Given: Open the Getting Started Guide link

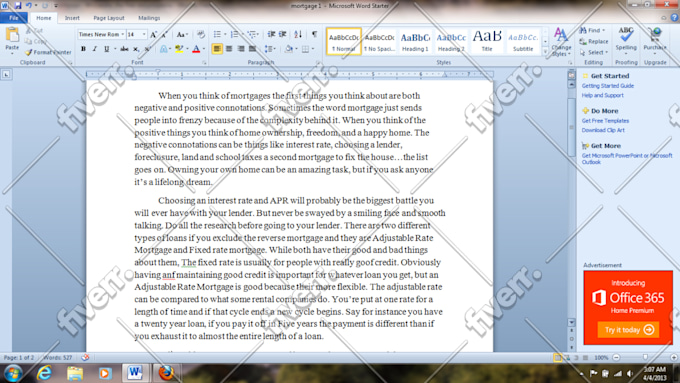Looking at the screenshot, I should pos(608,86).
